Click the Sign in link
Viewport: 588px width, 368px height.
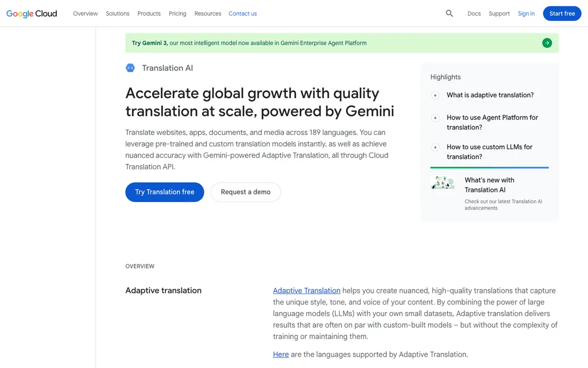click(x=526, y=14)
